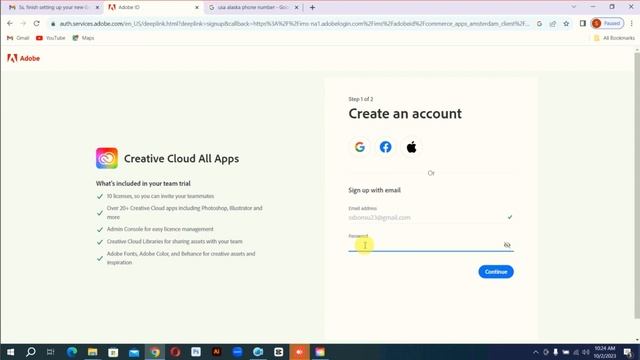The width and height of the screenshot is (640, 360).
Task: Open the browser side panel
Action: (x=583, y=24)
